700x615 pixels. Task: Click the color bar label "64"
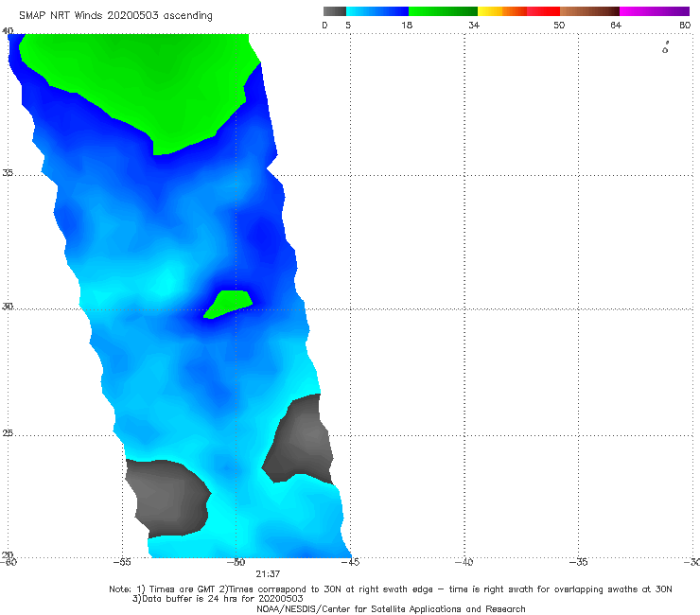[x=616, y=26]
